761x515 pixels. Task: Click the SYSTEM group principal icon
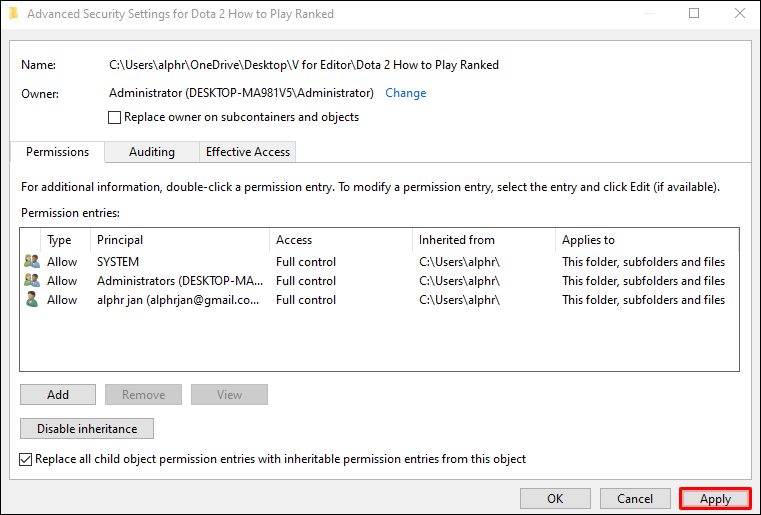tap(32, 262)
